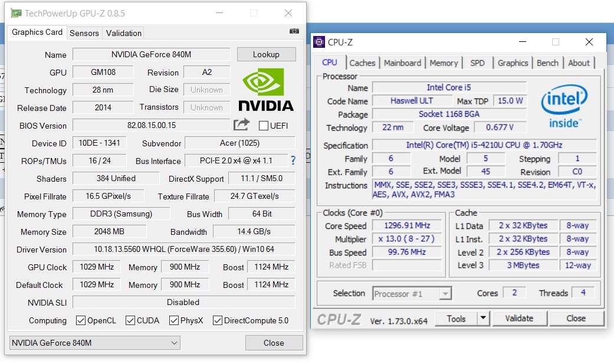Click the CPU-Z title bar app icon
Image resolution: width=614 pixels, height=364 pixels.
coord(319,42)
